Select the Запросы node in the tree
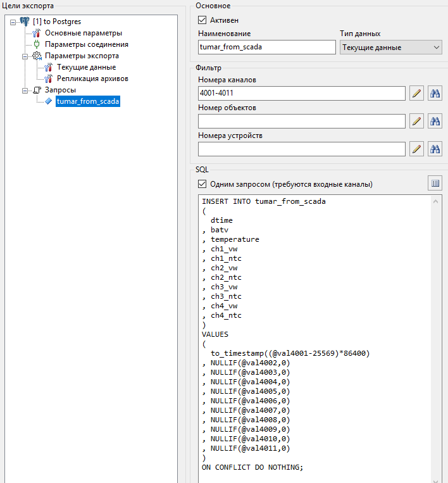Image resolution: width=448 pixels, height=483 pixels. [60, 90]
